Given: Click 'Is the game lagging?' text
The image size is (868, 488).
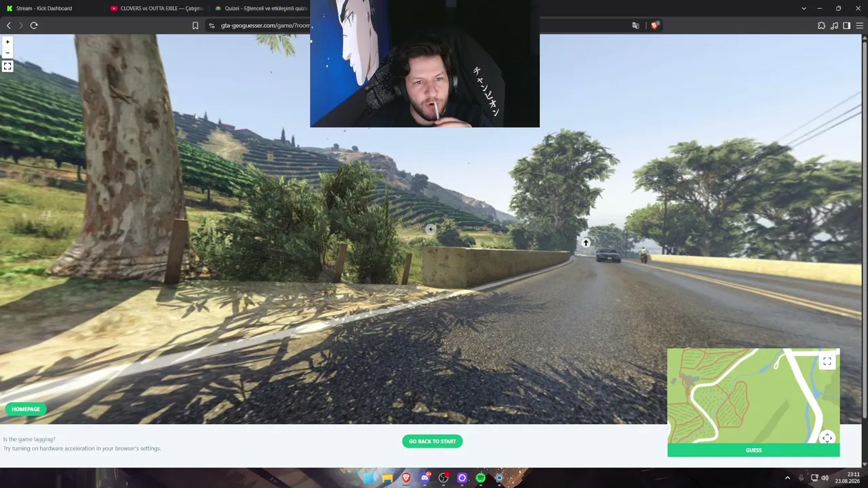Looking at the screenshot, I should [x=29, y=439].
